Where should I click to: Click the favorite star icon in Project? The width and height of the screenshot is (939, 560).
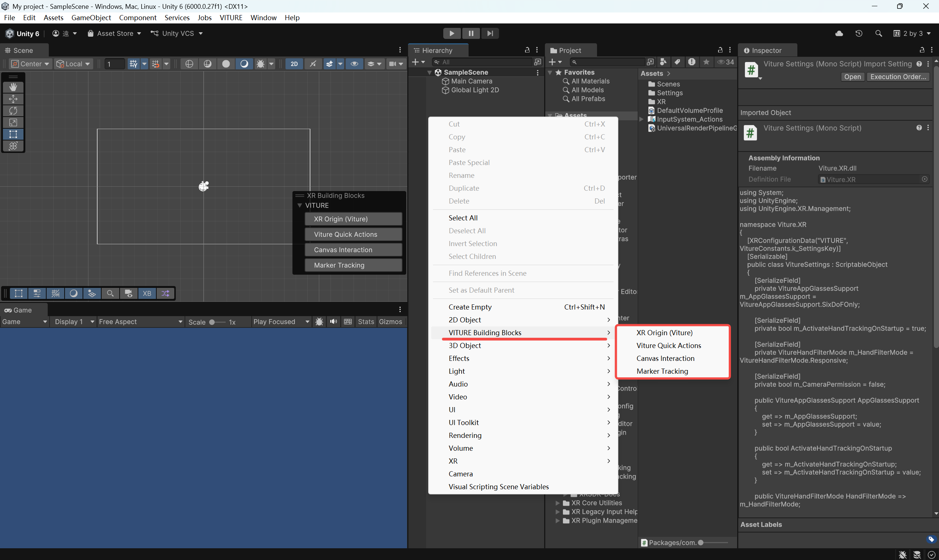[x=706, y=62]
